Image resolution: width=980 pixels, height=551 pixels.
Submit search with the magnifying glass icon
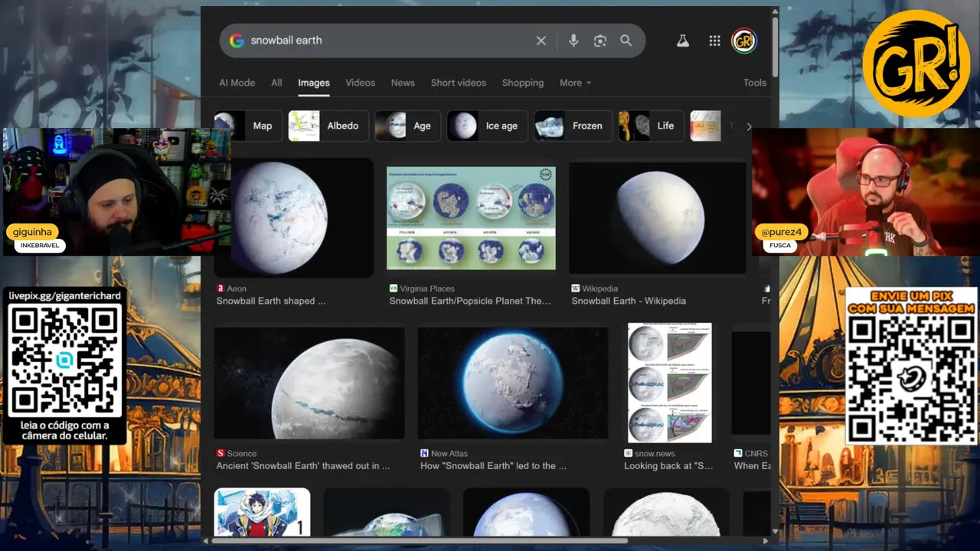click(626, 41)
